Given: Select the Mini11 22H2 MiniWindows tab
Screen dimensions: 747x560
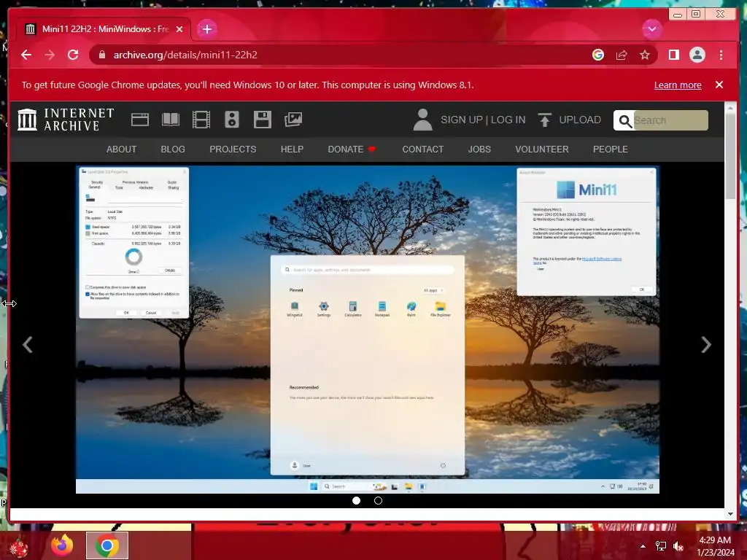Looking at the screenshot, I should coord(104,29).
